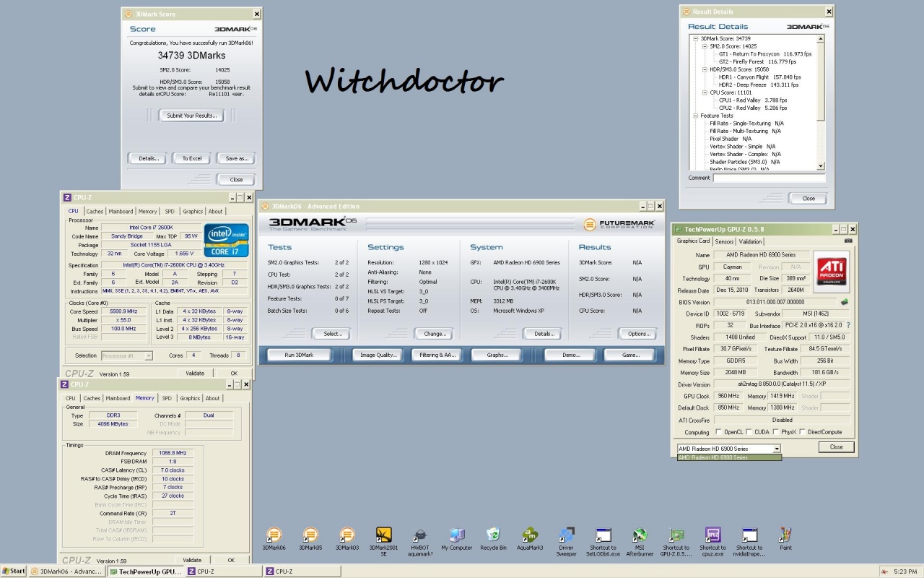Image resolution: width=924 pixels, height=578 pixels.
Task: Click the Result Details scrollbar down arrow
Action: (x=820, y=167)
